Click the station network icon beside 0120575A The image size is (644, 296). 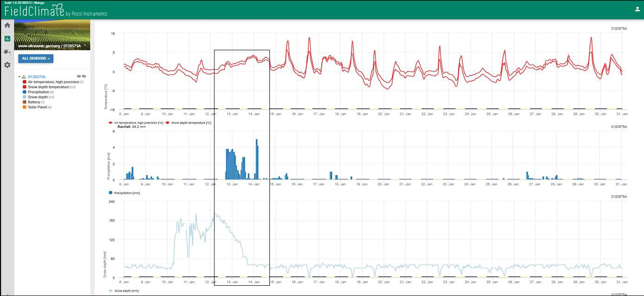pyautogui.click(x=24, y=77)
